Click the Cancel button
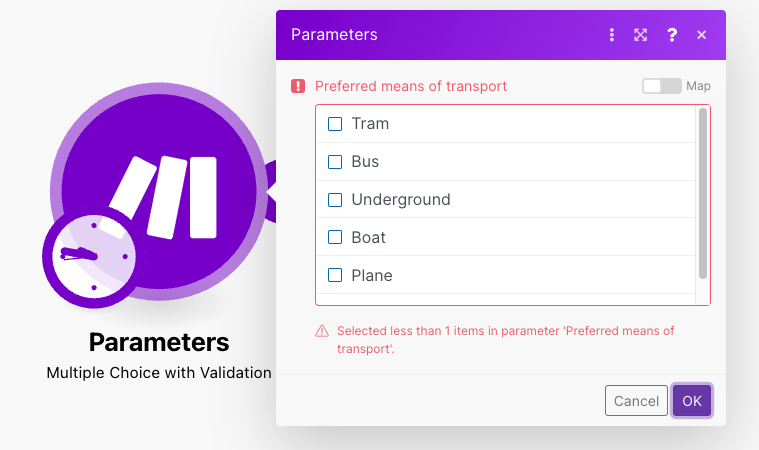Viewport: 759px width, 450px height. [636, 401]
